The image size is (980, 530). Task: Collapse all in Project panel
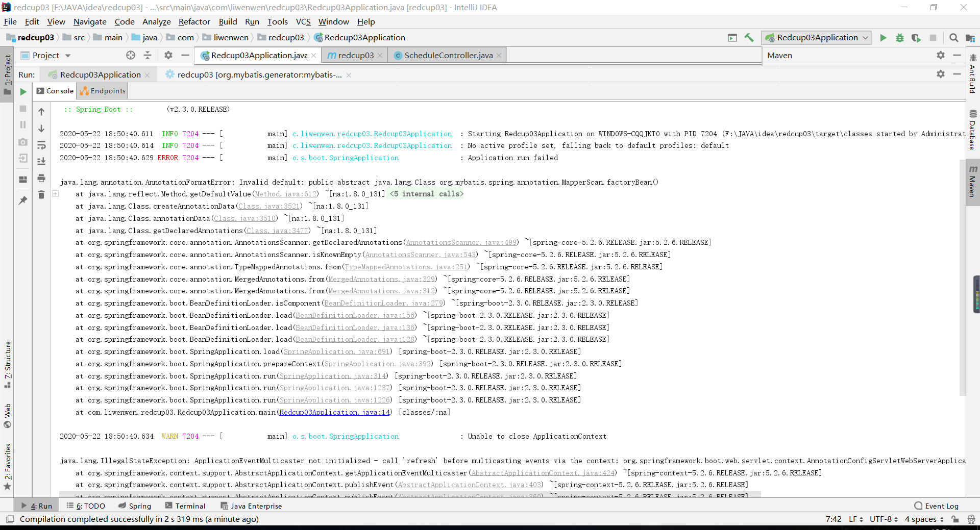point(148,55)
